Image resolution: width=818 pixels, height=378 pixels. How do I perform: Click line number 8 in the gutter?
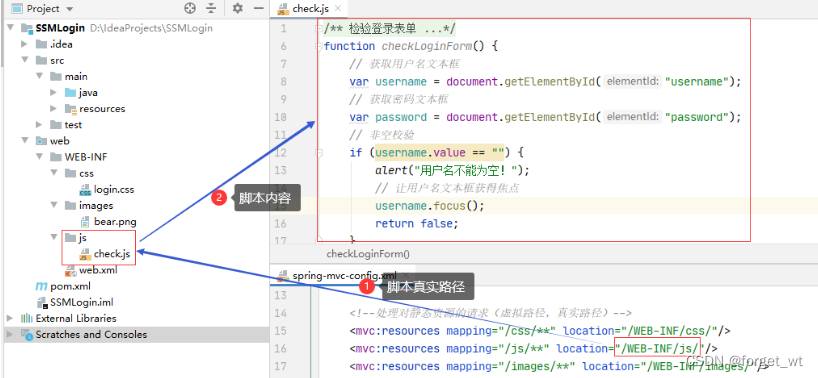coord(283,82)
